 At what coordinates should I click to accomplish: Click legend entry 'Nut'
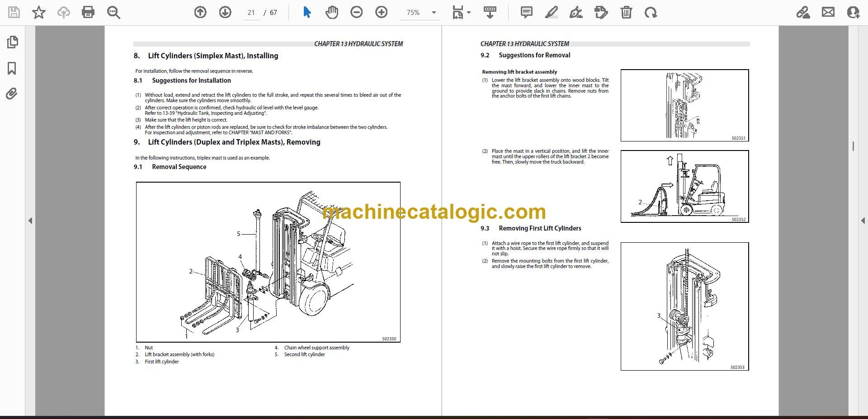pos(149,348)
